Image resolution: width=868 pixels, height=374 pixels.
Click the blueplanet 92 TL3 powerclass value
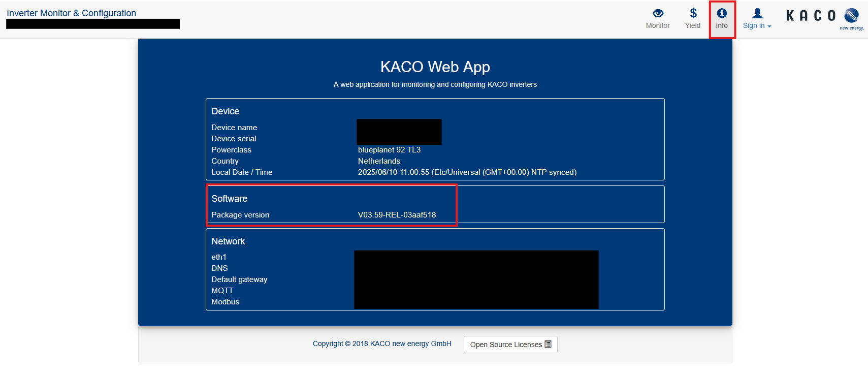[389, 150]
